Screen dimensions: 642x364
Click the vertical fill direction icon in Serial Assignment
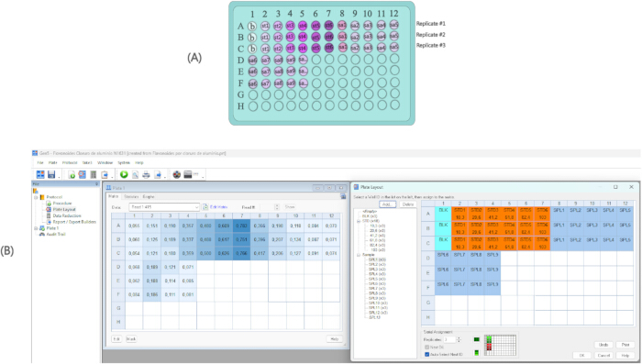pos(477,352)
